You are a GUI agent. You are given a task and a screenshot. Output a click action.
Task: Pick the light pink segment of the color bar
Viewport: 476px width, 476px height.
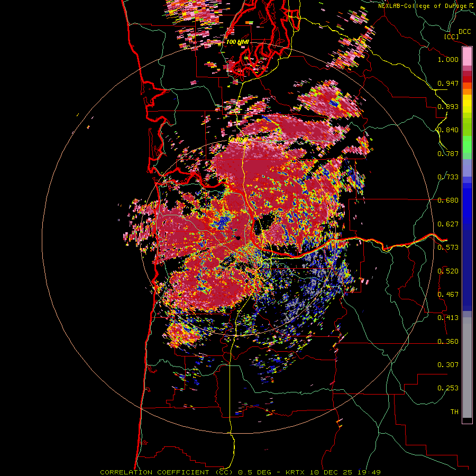coord(467,57)
